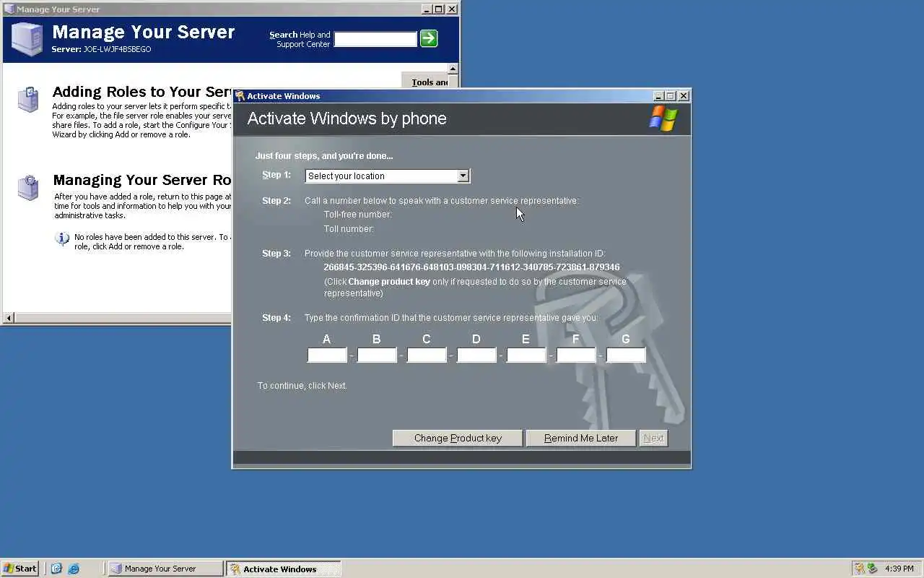Click the Remind Me Later button
The image size is (924, 578).
click(581, 438)
